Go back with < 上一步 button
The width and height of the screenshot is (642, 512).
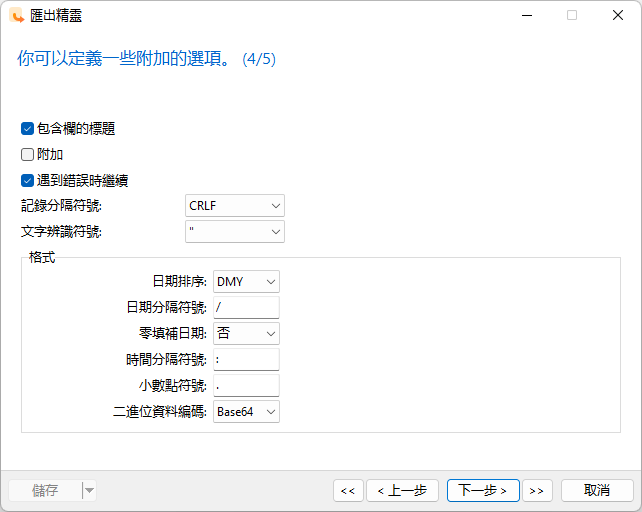pos(402,490)
